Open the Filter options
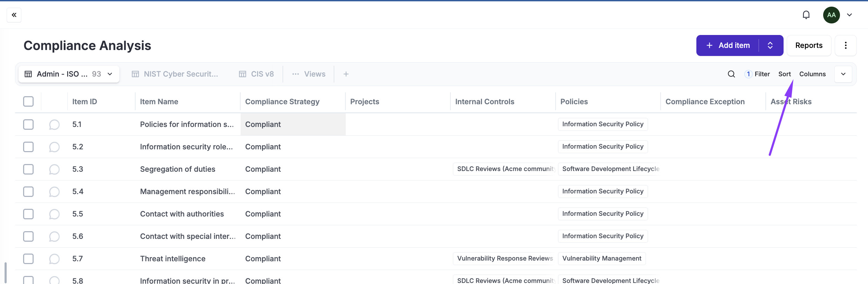This screenshot has width=868, height=284. tap(758, 74)
